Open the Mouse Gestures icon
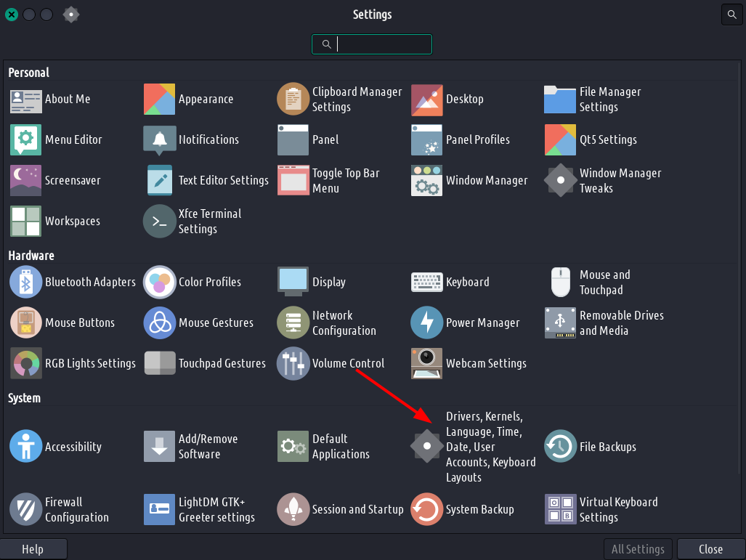 159,323
